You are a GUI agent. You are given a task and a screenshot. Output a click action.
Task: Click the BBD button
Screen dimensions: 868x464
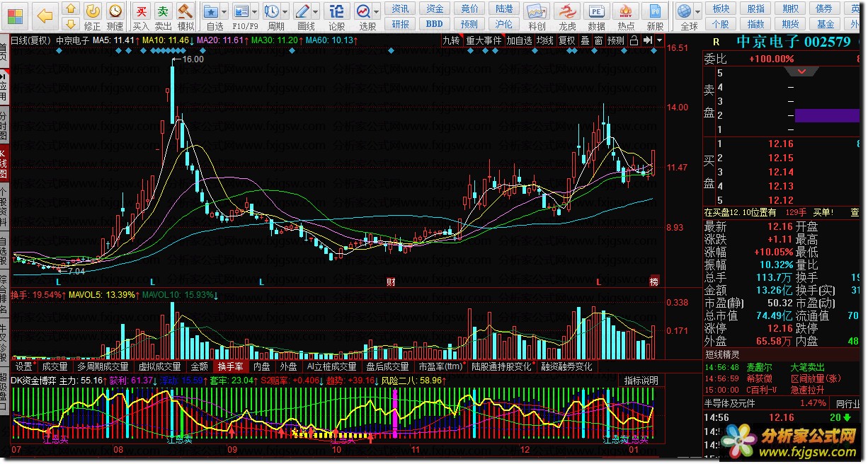point(434,24)
